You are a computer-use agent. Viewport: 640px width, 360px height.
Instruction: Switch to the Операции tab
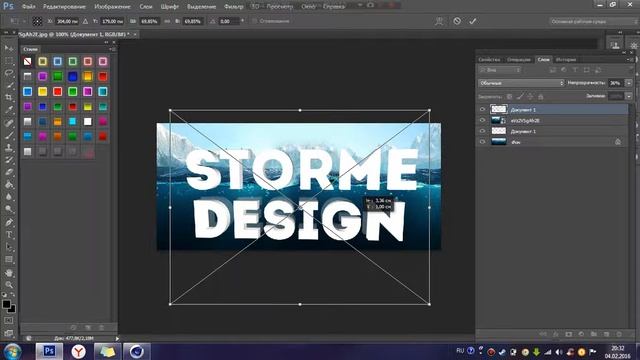(518, 60)
